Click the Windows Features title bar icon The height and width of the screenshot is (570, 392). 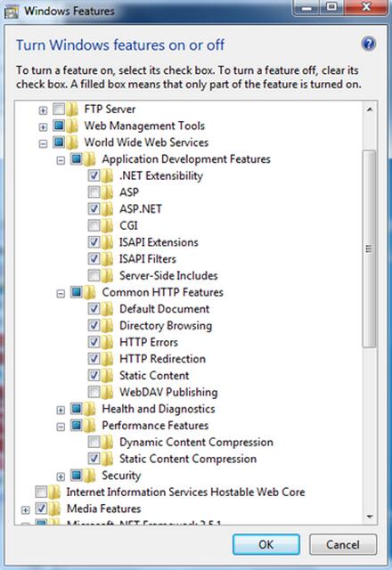(x=12, y=12)
